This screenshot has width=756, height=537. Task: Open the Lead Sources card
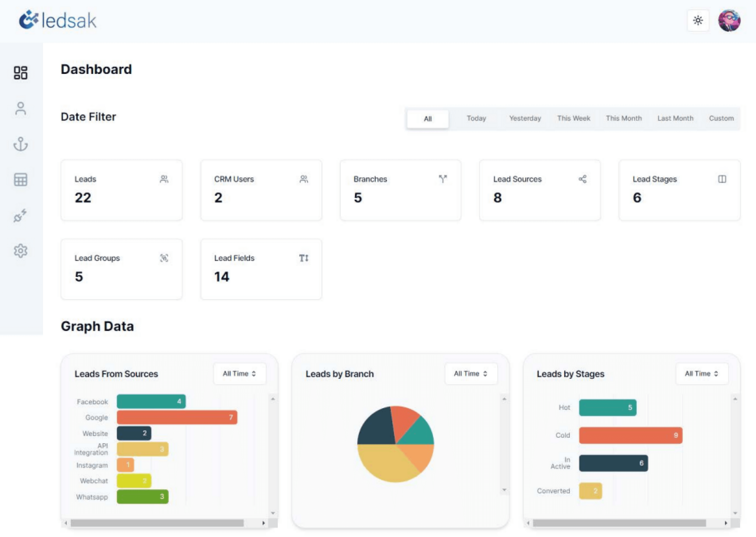(540, 190)
